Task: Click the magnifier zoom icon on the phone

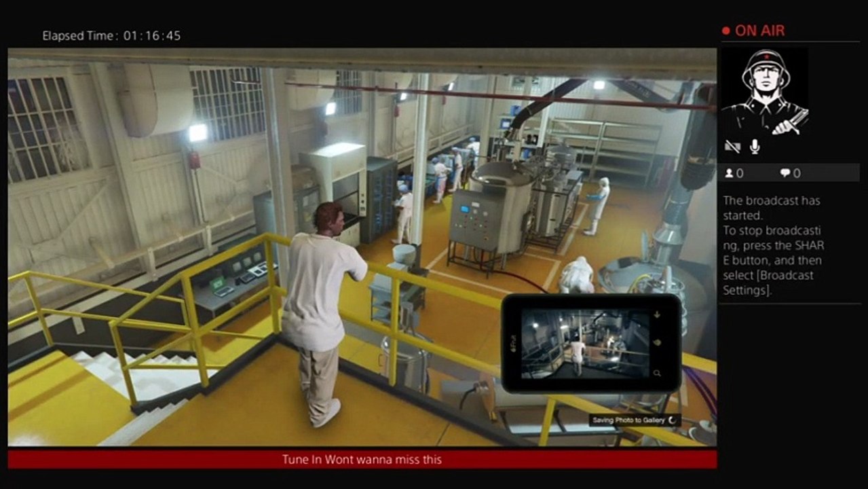Action: 657,373
